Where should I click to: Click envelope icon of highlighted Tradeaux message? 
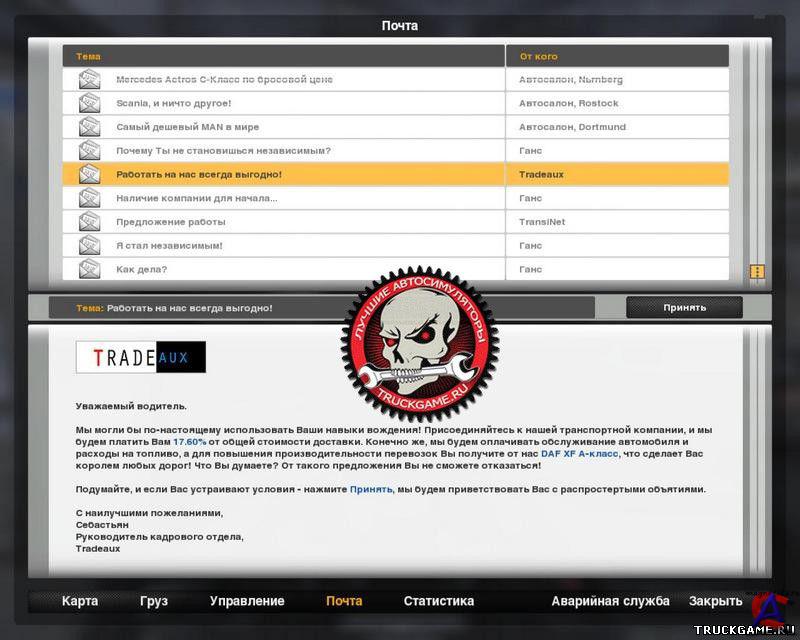click(90, 174)
